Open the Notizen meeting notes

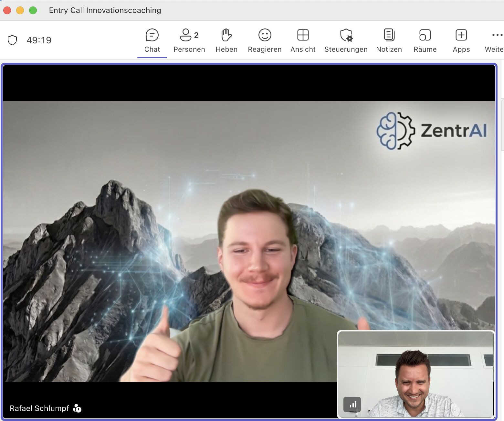389,40
